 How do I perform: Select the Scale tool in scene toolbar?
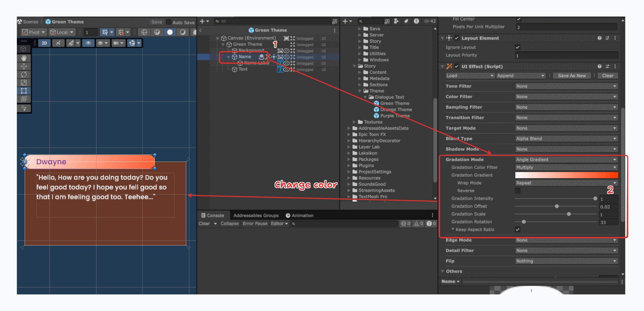(x=24, y=83)
